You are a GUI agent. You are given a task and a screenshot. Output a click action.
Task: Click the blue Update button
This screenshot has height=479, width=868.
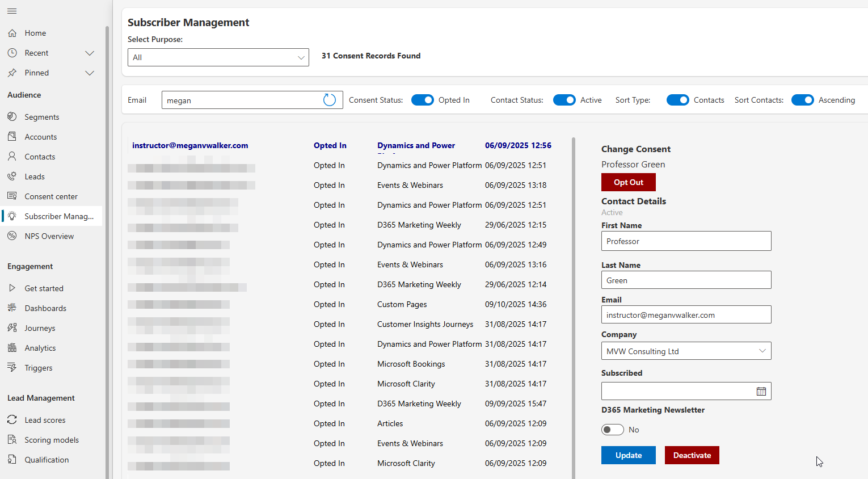[x=629, y=455]
